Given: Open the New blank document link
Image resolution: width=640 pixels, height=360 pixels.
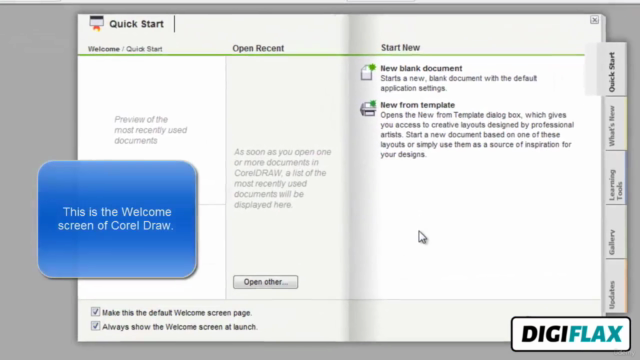Looking at the screenshot, I should point(421,68).
